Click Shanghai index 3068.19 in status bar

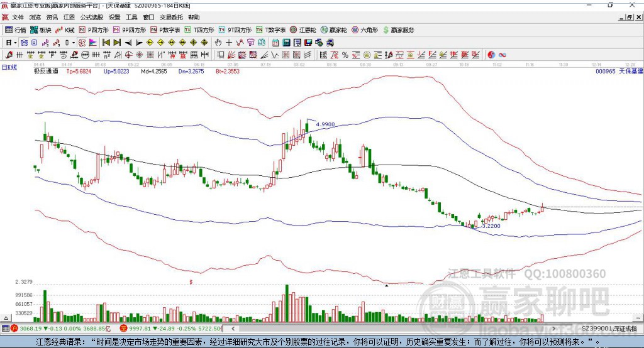click(31, 329)
